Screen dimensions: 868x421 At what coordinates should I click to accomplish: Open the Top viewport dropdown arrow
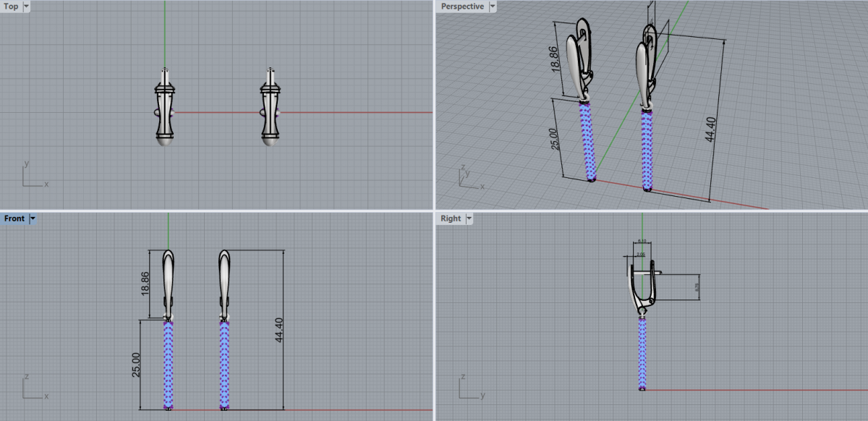tap(27, 7)
